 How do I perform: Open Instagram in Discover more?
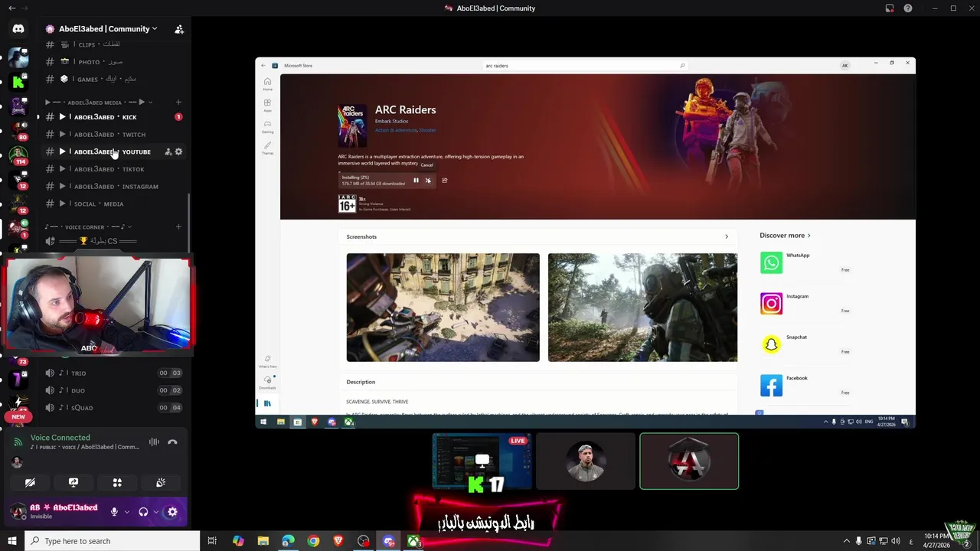[806, 304]
